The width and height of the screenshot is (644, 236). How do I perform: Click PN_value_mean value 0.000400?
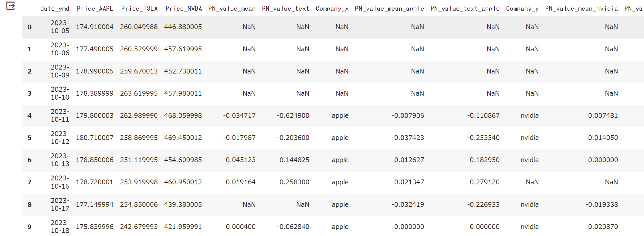click(x=241, y=227)
